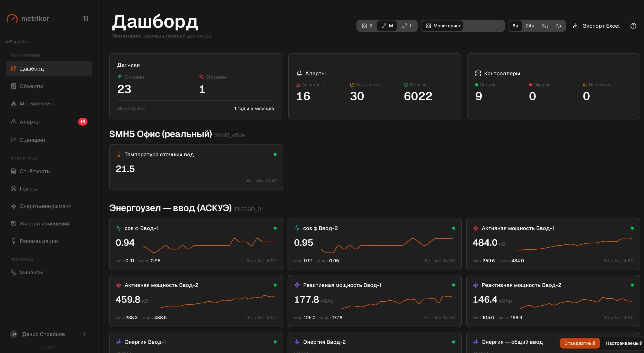Collapse the sidebar using the panel icon
Image resolution: width=644 pixels, height=353 pixels.
pyautogui.click(x=85, y=18)
